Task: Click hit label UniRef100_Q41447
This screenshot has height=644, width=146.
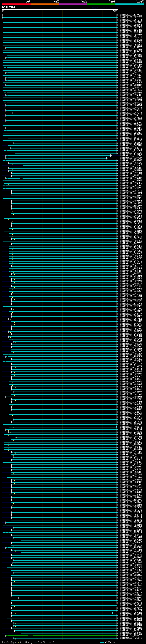Action: [131, 585]
